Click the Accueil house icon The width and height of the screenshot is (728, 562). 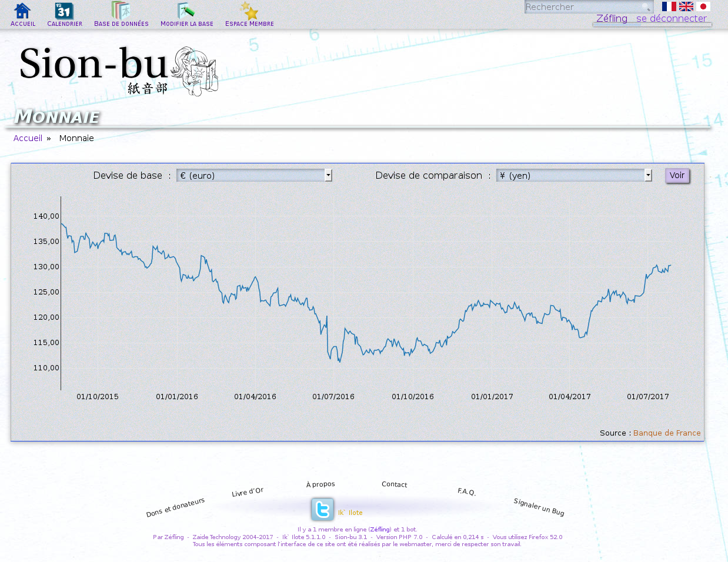(22, 11)
